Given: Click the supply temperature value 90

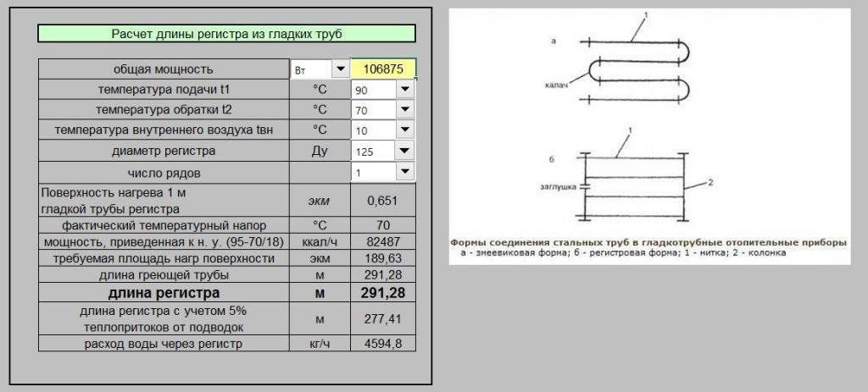Looking at the screenshot, I should point(373,90).
